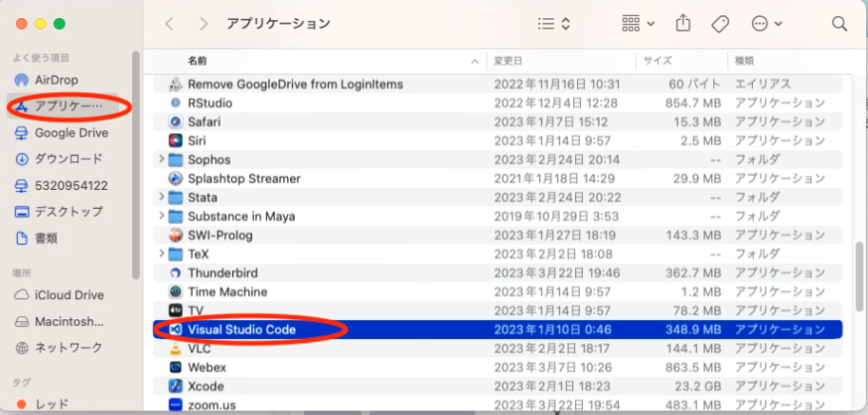Screen dimensions: 868x415
Task: Click the red レッド tag dot
Action: pyautogui.click(x=21, y=405)
